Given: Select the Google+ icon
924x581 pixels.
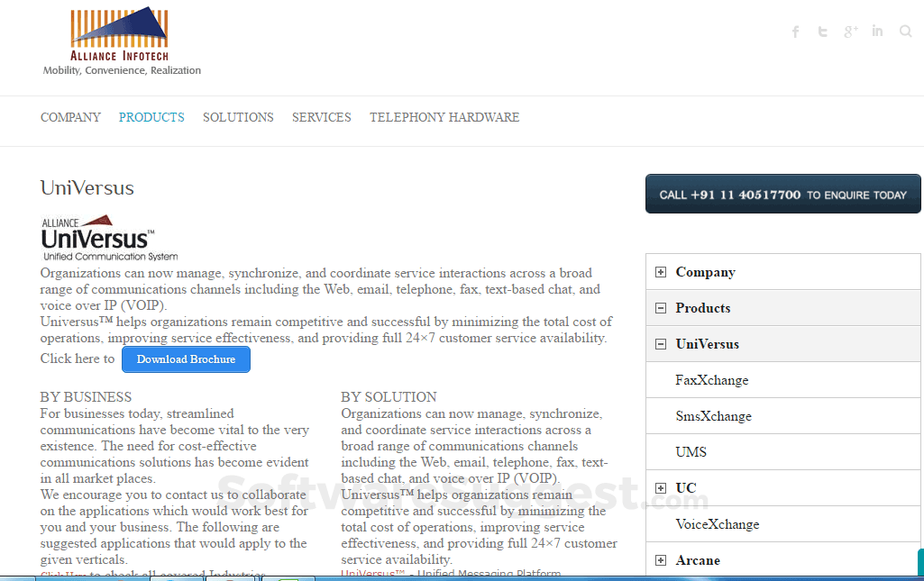Looking at the screenshot, I should [850, 31].
